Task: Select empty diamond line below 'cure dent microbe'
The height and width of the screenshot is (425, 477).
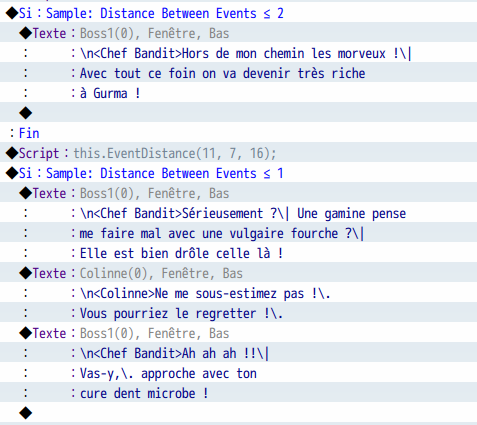Action: [238, 413]
